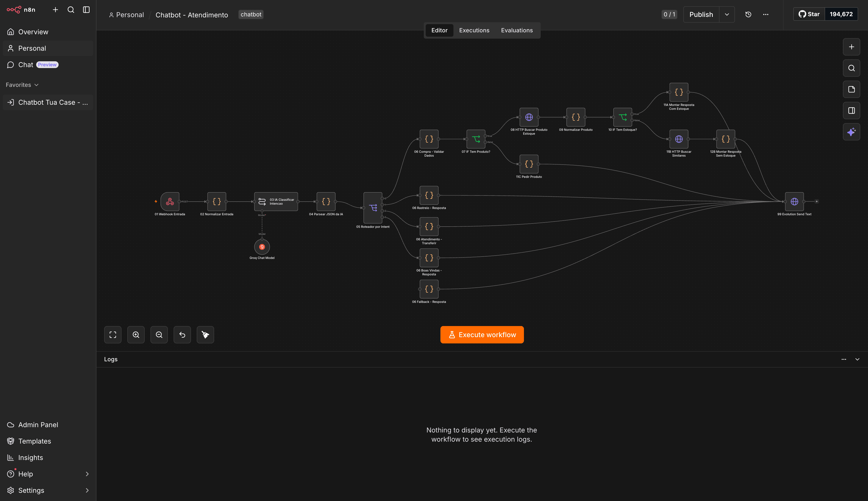Open Personal in the sidebar
The width and height of the screenshot is (868, 501).
pos(48,49)
